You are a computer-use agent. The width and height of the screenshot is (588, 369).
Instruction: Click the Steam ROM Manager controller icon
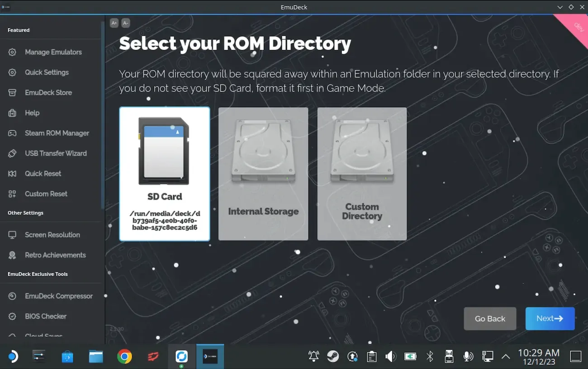12,133
